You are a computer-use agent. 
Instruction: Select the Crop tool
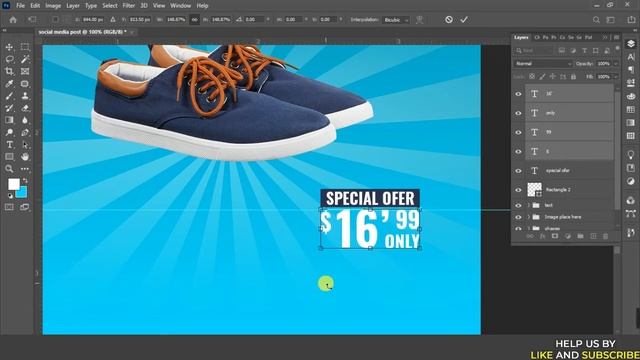coord(9,71)
